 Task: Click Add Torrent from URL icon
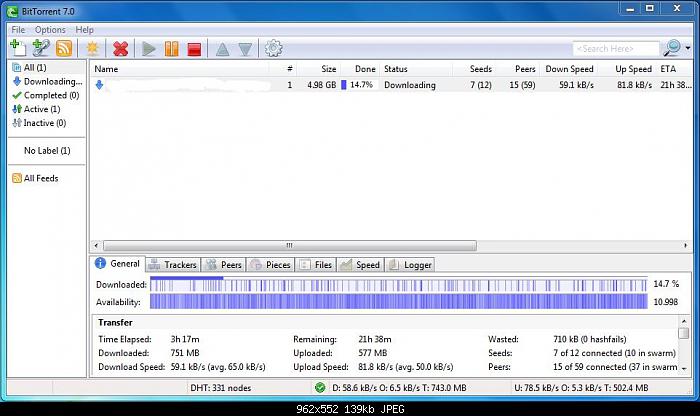click(41, 48)
